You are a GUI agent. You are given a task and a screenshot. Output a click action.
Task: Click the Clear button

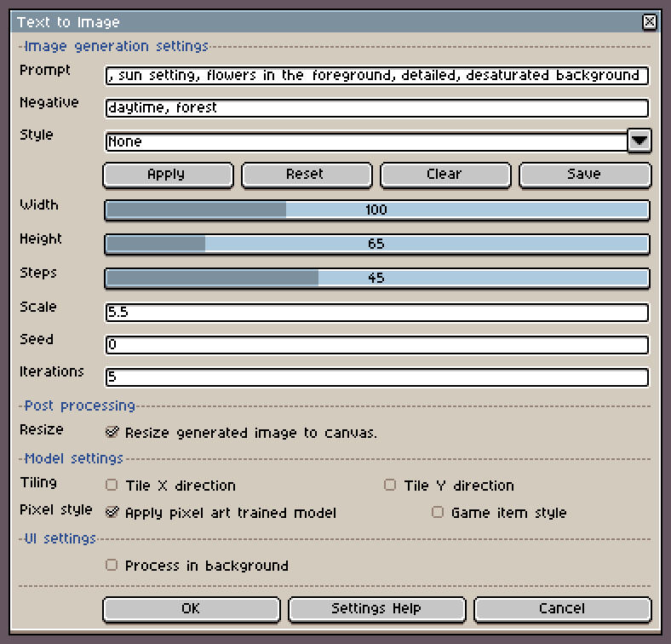pos(444,174)
